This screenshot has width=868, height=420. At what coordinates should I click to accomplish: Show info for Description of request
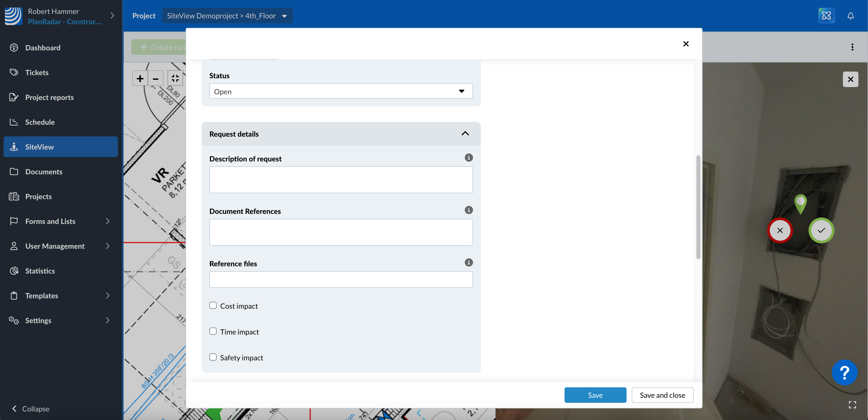(468, 158)
